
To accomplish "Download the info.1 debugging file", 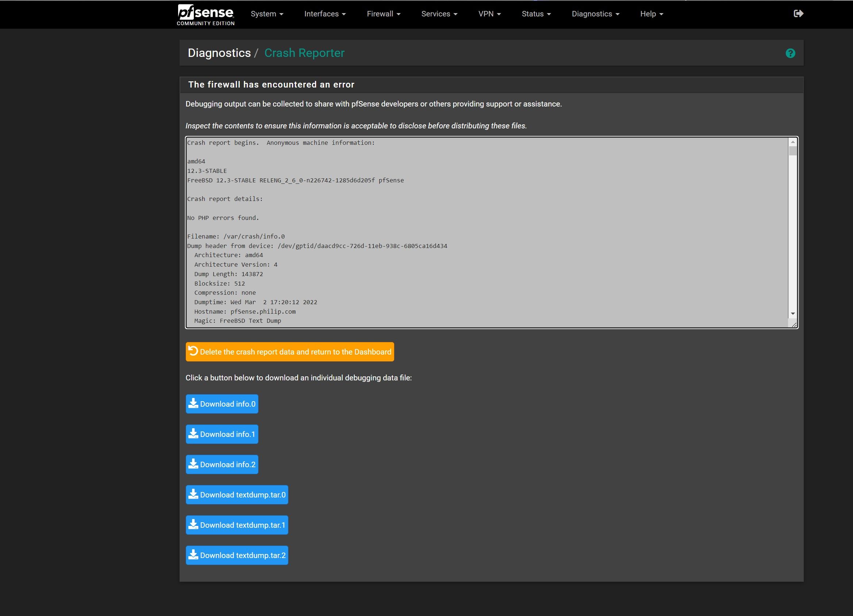I will pyautogui.click(x=222, y=434).
